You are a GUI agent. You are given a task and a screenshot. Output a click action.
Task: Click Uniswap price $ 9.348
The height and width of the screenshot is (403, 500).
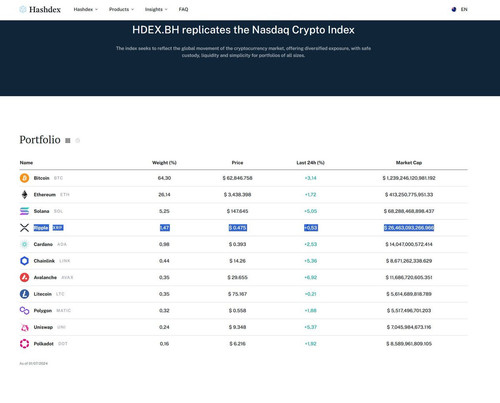pos(237,327)
